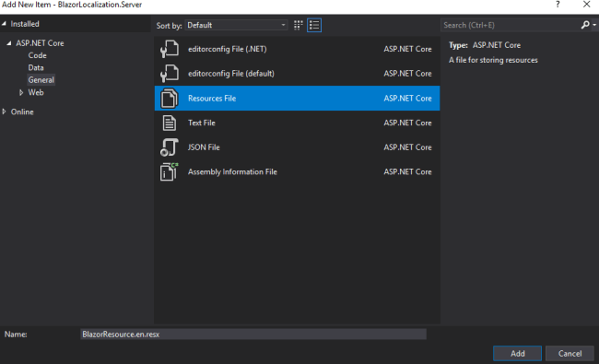Expand the Online category
Viewport: 599px width, 364px height.
tap(5, 112)
